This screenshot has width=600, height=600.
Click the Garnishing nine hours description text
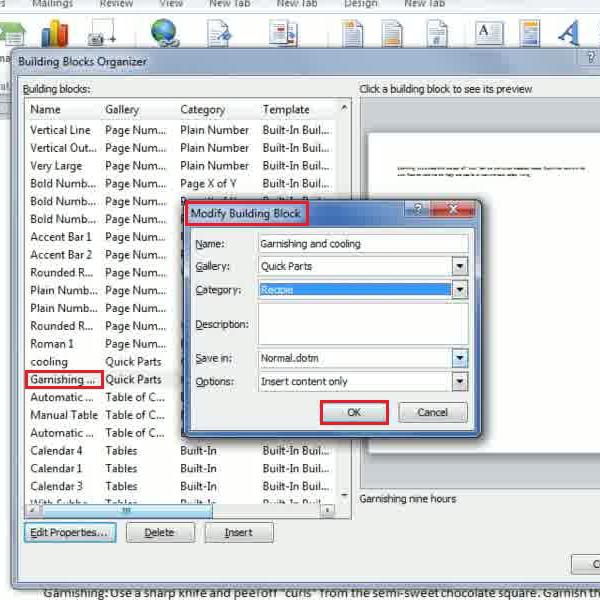408,499
